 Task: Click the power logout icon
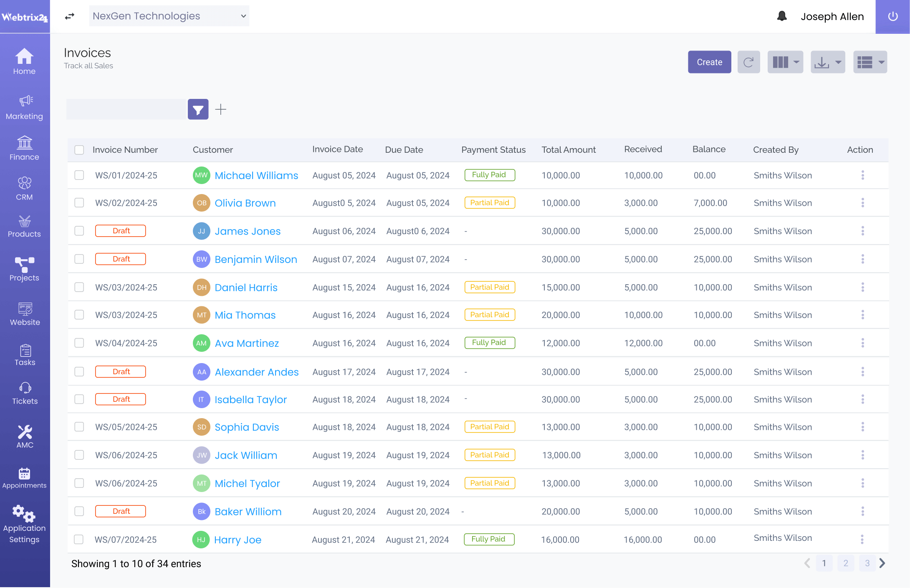pos(892,17)
